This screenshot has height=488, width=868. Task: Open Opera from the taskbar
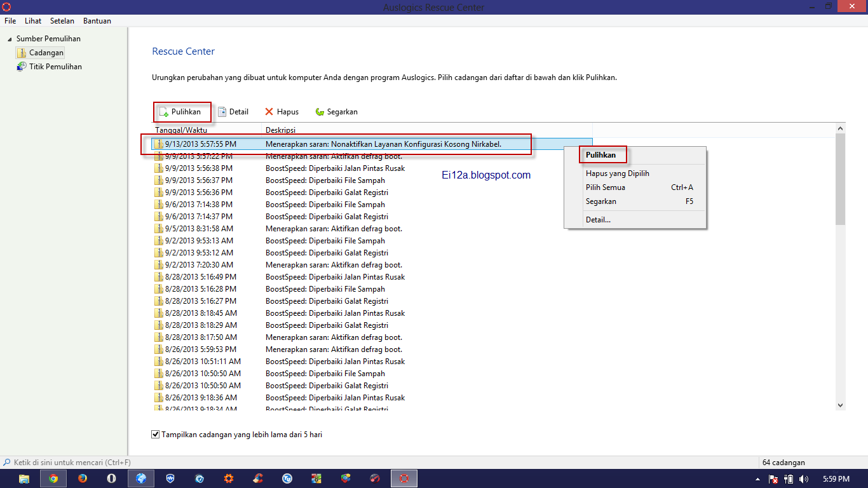coord(112,478)
